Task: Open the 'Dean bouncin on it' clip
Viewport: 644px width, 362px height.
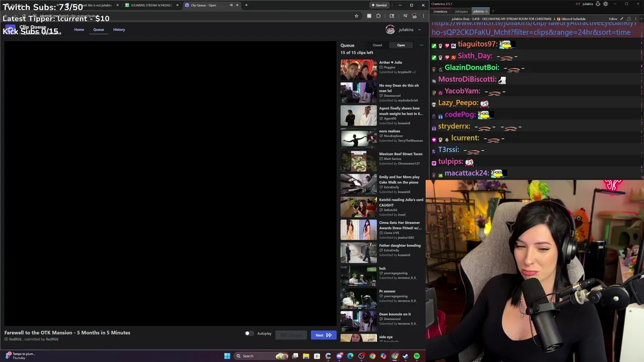Action: (x=382, y=322)
